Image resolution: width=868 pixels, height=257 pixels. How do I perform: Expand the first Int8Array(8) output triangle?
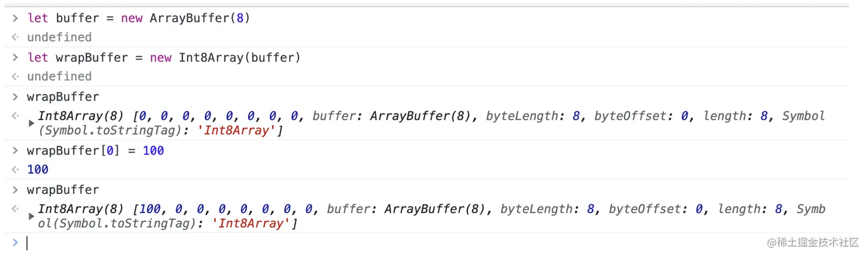point(32,123)
